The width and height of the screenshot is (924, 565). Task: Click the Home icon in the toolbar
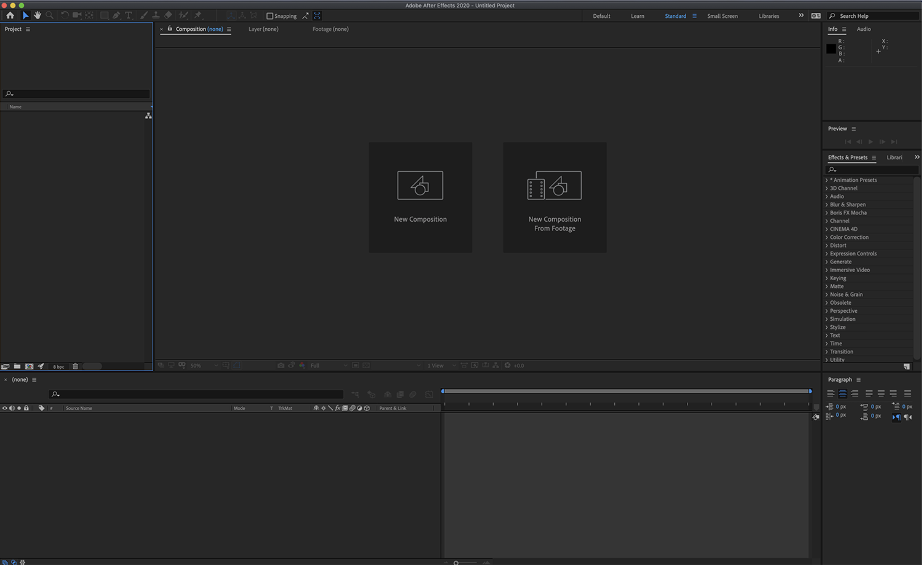pyautogui.click(x=10, y=16)
